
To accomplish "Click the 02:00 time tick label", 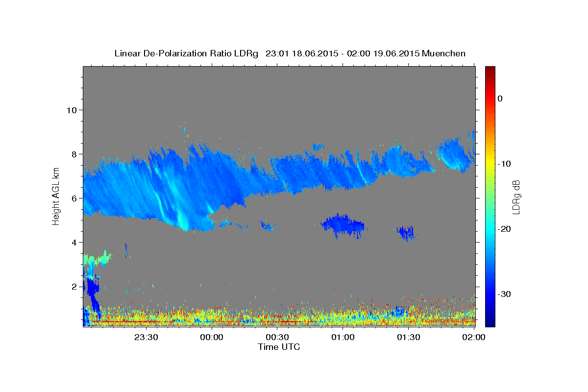I will click(473, 338).
